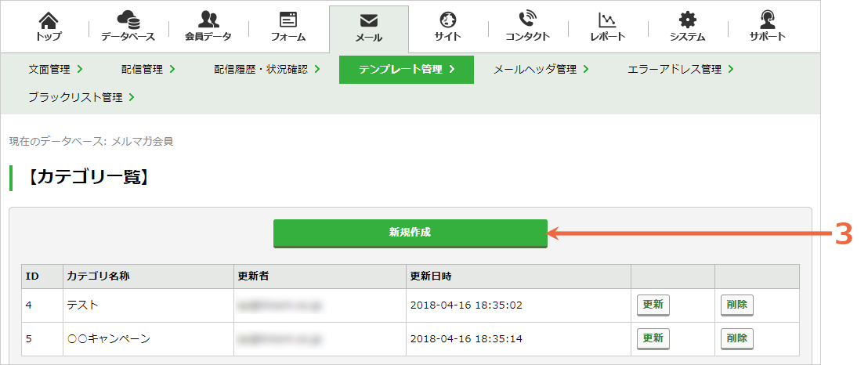
Task: Open 配信管理 submenu
Action: tap(148, 69)
